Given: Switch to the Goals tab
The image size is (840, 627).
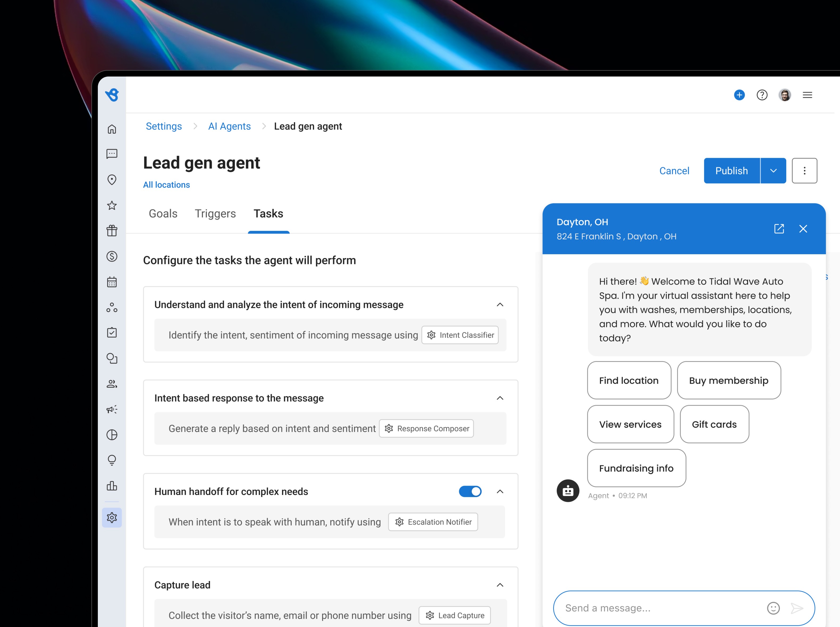Looking at the screenshot, I should click(x=163, y=214).
